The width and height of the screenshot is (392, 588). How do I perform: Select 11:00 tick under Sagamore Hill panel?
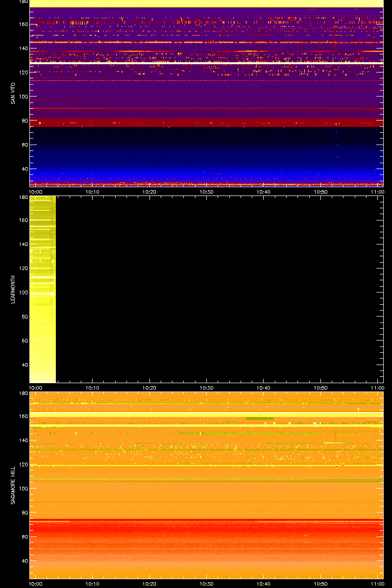pyautogui.click(x=377, y=584)
